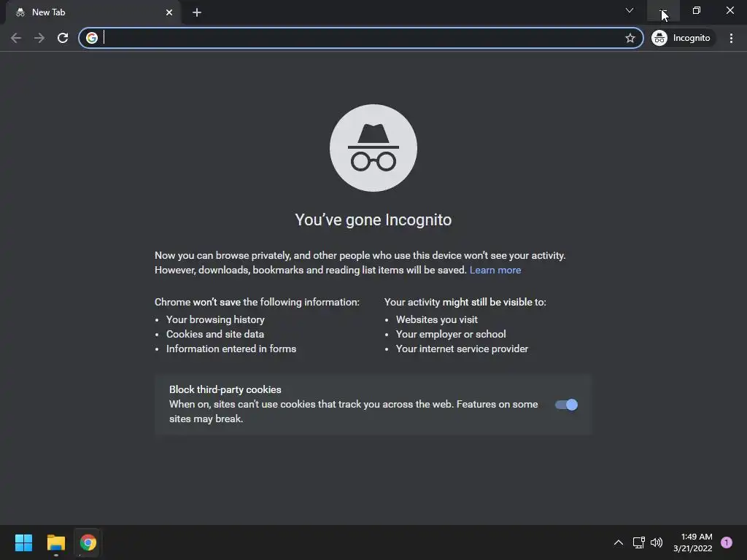Viewport: 747px width, 560px height.
Task: Click the 'You've gone Incognito' heading
Action: click(373, 220)
